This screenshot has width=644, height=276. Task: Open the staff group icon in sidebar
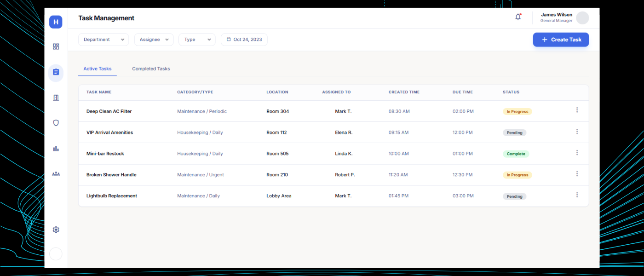pos(56,174)
